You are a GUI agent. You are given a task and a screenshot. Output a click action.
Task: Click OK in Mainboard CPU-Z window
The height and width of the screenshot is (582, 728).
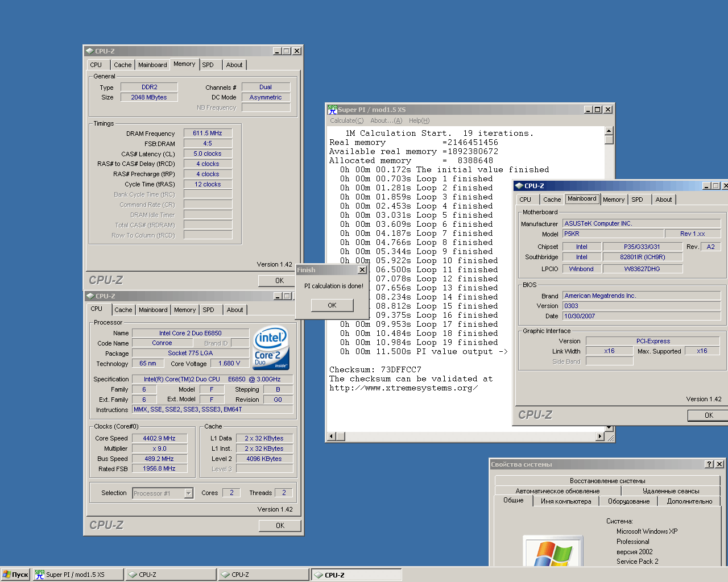(x=709, y=415)
